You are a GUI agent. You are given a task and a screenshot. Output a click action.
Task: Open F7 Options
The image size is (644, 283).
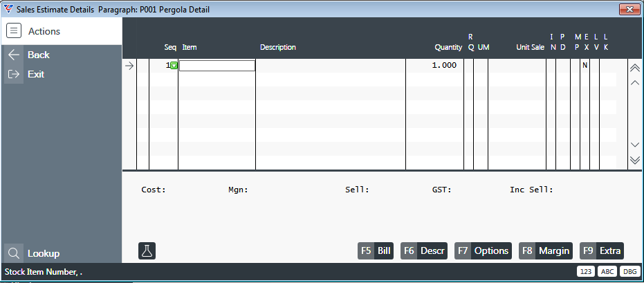point(483,250)
